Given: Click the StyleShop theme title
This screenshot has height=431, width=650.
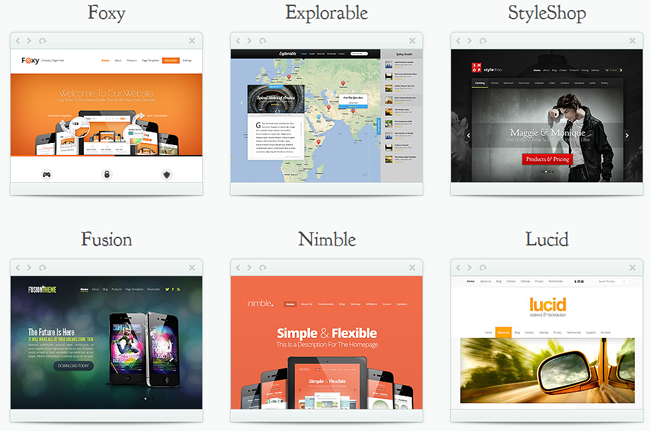Looking at the screenshot, I should tap(547, 13).
